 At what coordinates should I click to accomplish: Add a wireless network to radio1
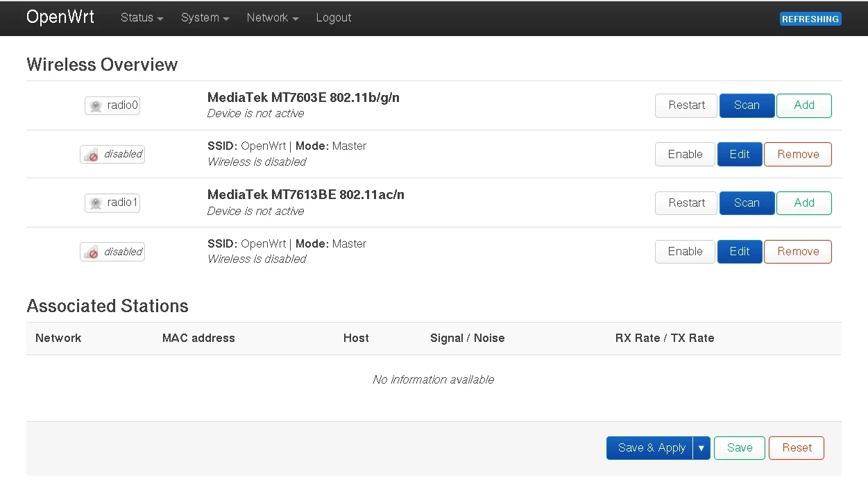pos(803,203)
